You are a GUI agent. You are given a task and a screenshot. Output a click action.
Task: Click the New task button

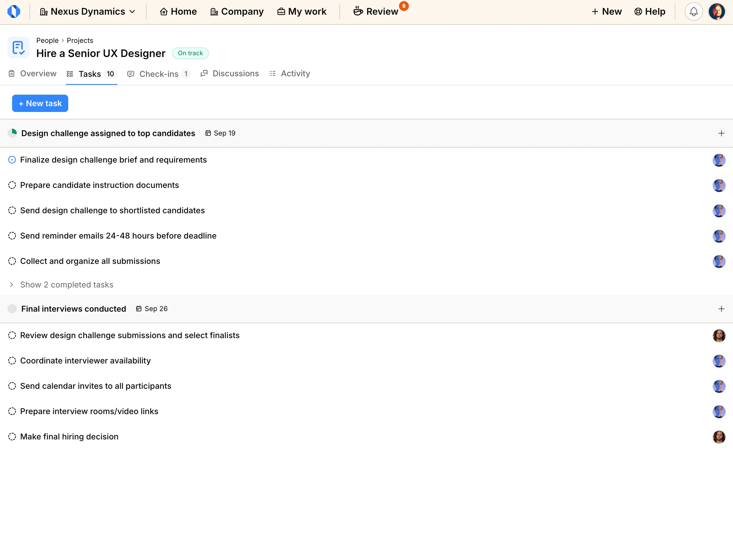coord(40,103)
